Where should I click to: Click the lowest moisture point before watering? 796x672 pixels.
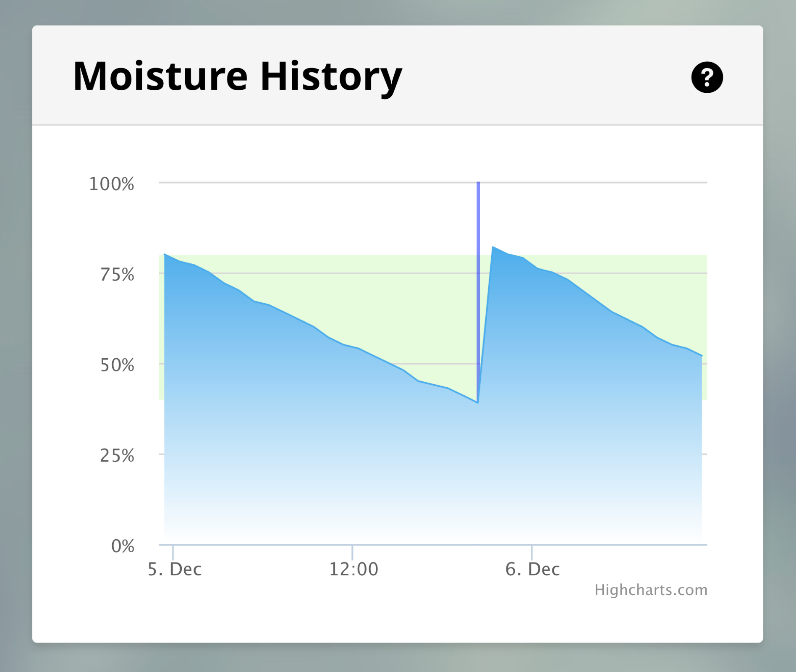click(x=478, y=402)
